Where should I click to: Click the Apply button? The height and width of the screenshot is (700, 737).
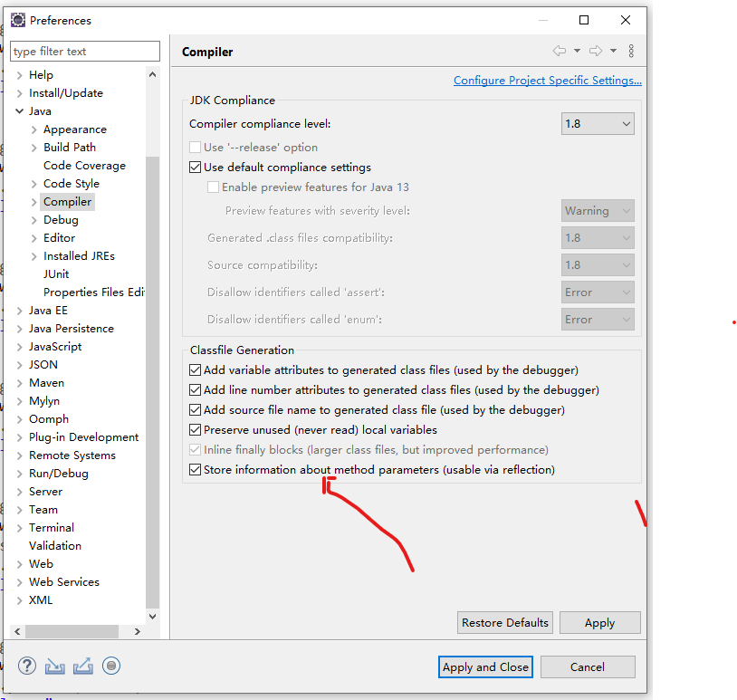tap(599, 622)
